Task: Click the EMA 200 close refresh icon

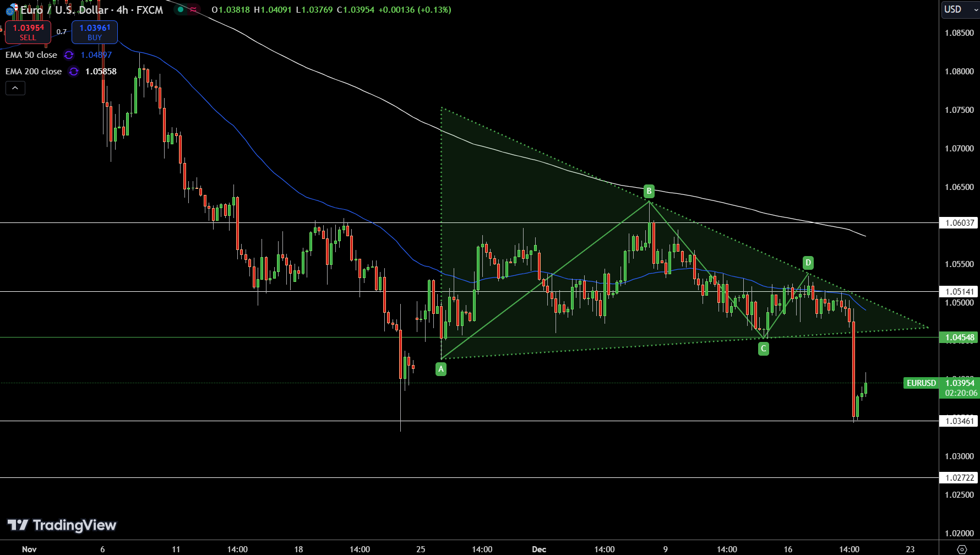Action: pyautogui.click(x=74, y=72)
